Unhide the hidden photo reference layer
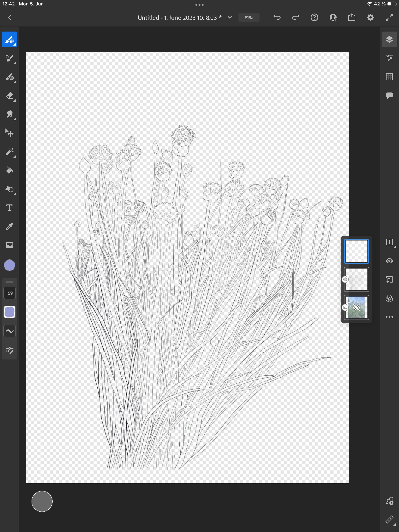399x532 pixels. coord(356,307)
